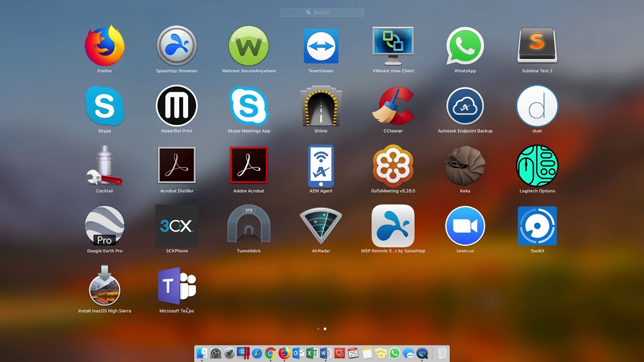
Task: Open Microsoft Excel in the Dock
Action: point(312,353)
